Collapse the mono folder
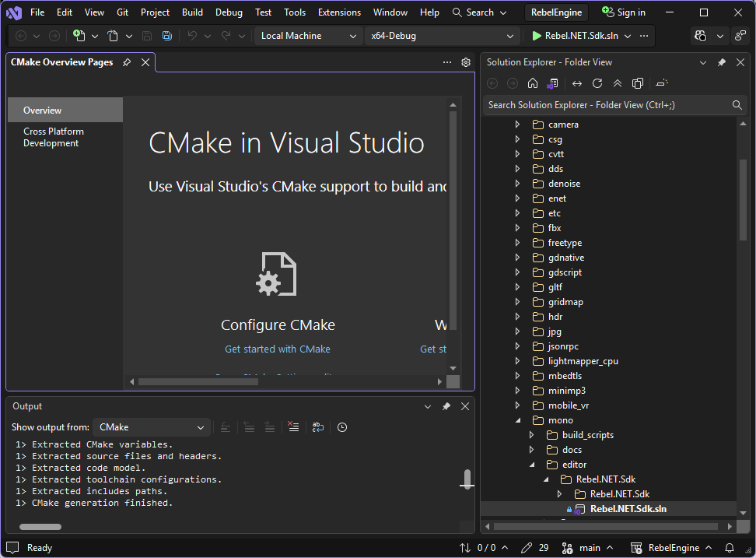The width and height of the screenshot is (756, 558). [x=518, y=420]
